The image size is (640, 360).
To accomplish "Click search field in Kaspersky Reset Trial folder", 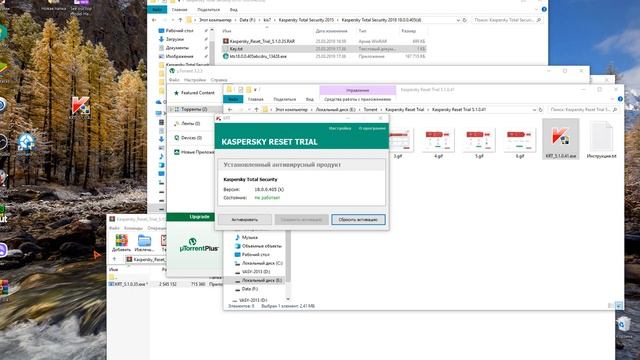I will tap(583, 110).
